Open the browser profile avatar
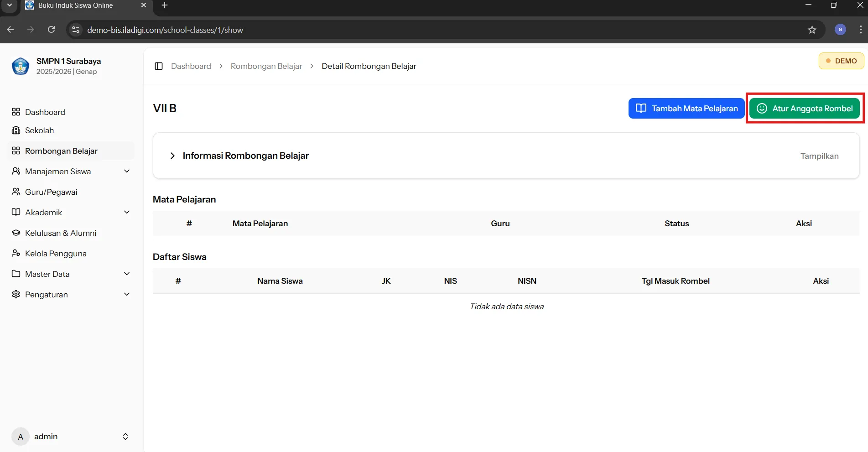Image resolution: width=868 pixels, height=452 pixels. point(840,30)
